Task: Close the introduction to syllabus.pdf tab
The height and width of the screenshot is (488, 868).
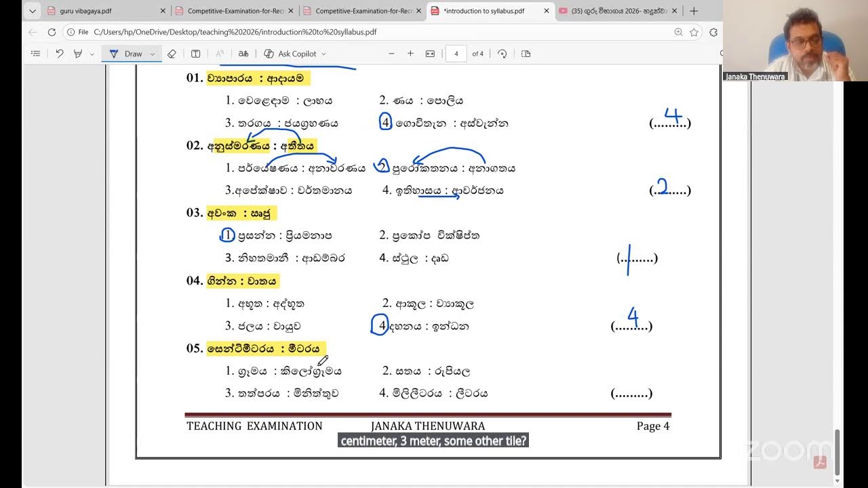Action: point(547,11)
